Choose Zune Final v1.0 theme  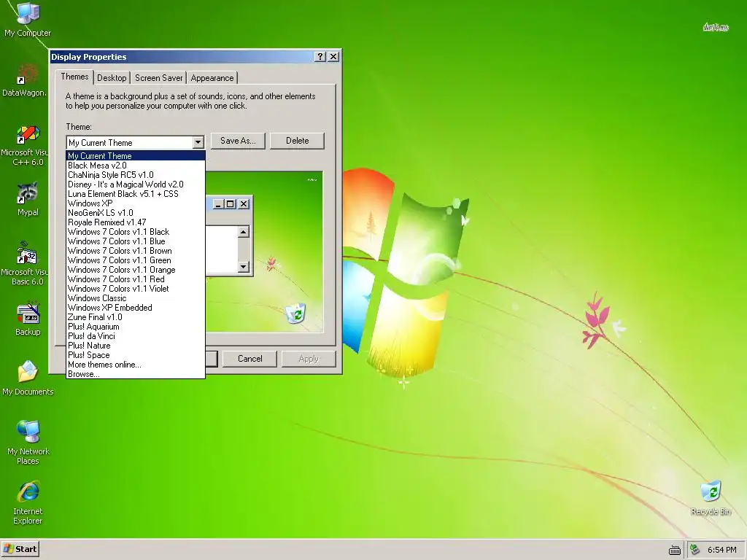pos(136,317)
